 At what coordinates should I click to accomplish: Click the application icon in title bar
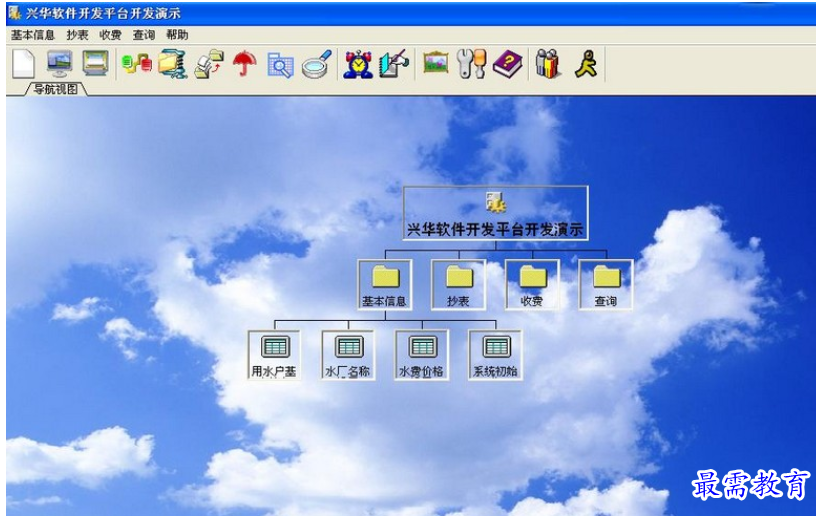(15, 12)
